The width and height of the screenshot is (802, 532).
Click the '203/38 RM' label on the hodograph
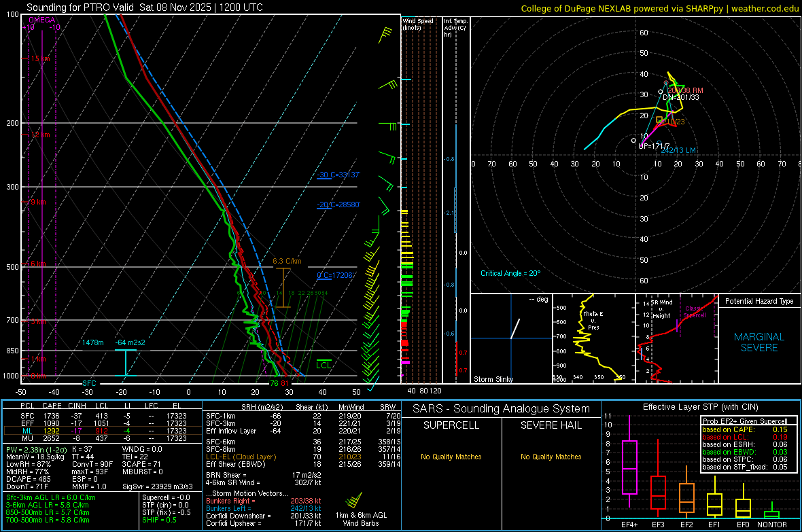pyautogui.click(x=685, y=90)
